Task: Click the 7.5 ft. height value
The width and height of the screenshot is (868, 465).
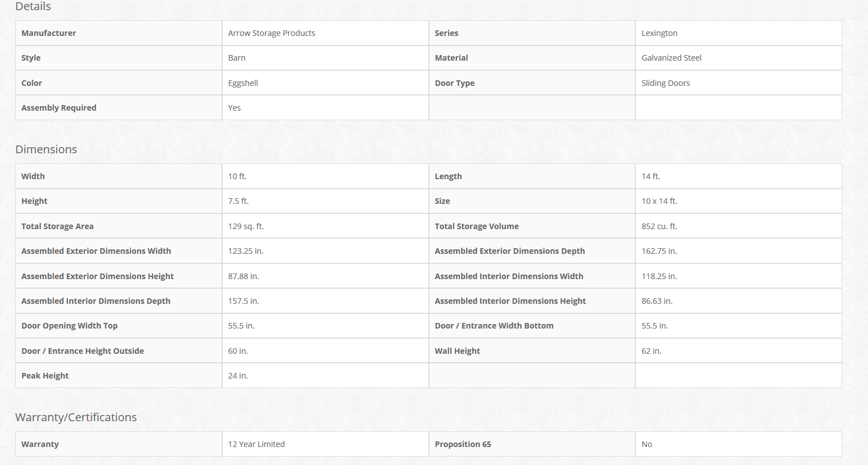Action: [x=238, y=201]
